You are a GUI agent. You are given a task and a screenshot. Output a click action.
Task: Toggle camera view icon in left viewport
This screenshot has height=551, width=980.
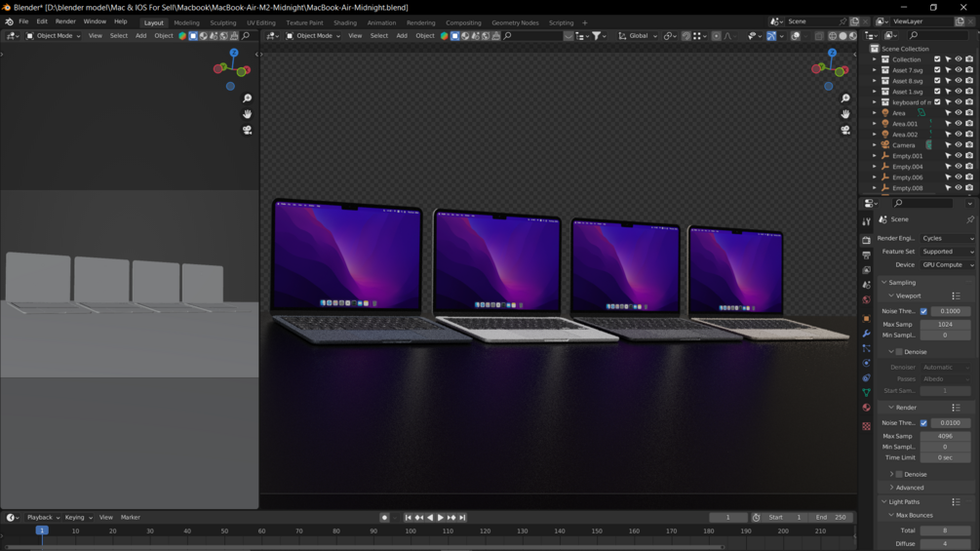click(x=247, y=130)
